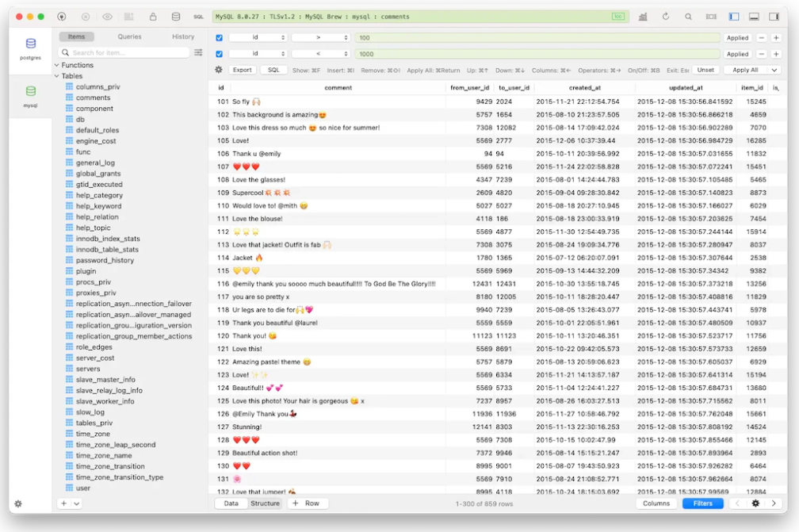Switch to the Data tab
This screenshot has width=799, height=532.
pos(231,503)
